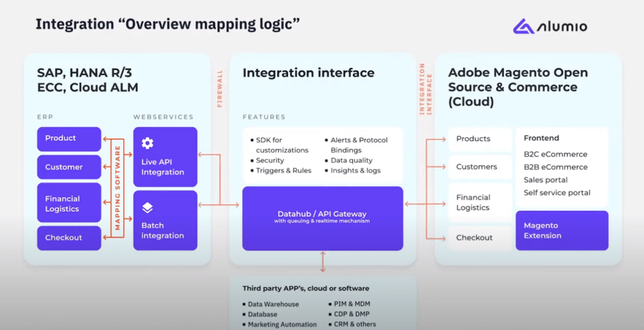This screenshot has width=644, height=330.
Task: Click the purple Checkout block under ERP
Action: coord(69,238)
